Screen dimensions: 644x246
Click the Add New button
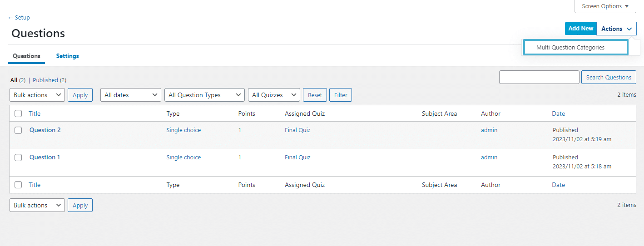(580, 29)
